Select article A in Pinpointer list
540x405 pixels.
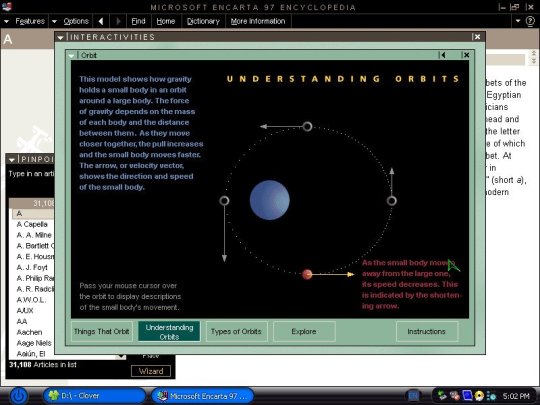(x=33, y=214)
